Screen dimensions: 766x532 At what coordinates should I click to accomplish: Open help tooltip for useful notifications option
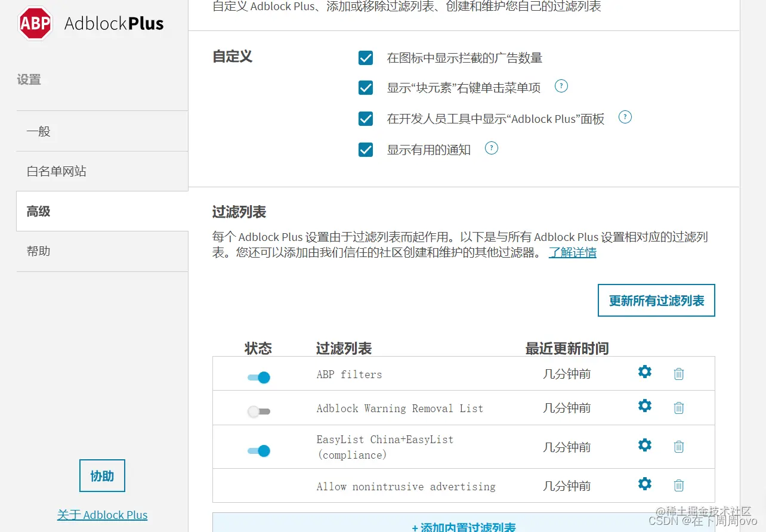click(x=492, y=148)
